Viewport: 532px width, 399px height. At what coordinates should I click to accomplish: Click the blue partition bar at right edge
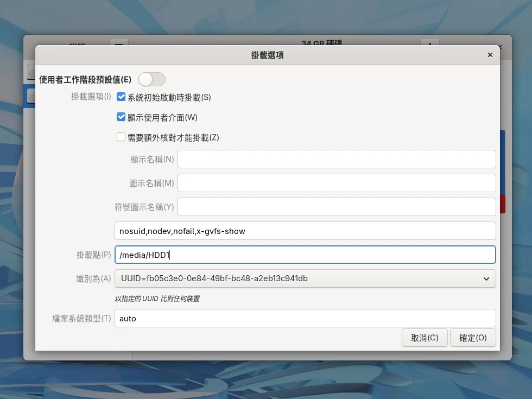503,163
